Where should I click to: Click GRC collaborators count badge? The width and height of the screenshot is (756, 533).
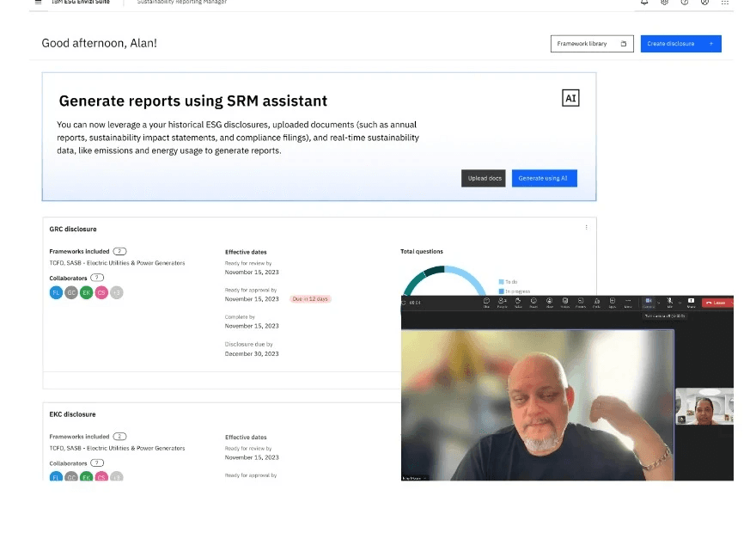[x=97, y=278]
